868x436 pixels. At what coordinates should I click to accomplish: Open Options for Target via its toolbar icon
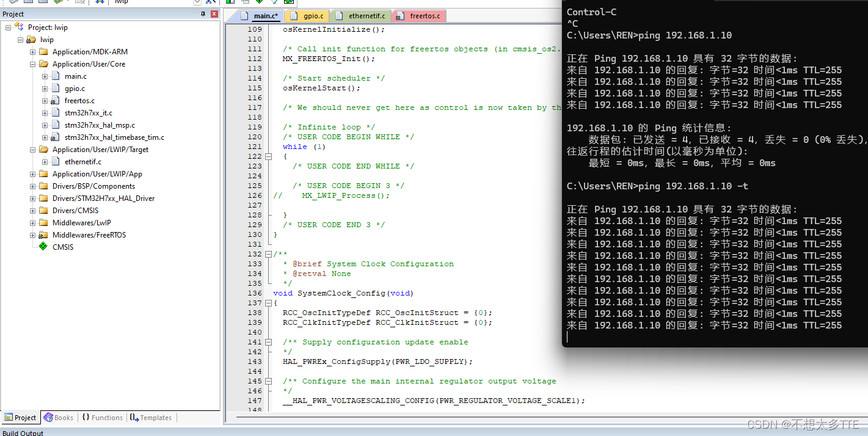(x=208, y=3)
